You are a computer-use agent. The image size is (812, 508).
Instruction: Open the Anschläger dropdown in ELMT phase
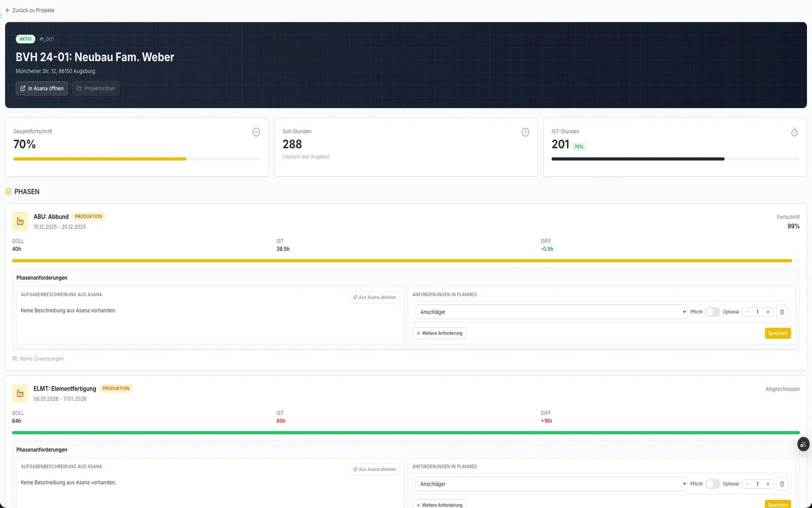pos(551,484)
